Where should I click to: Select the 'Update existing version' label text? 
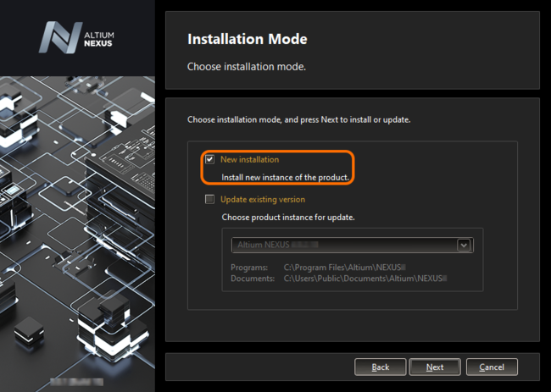click(x=263, y=199)
